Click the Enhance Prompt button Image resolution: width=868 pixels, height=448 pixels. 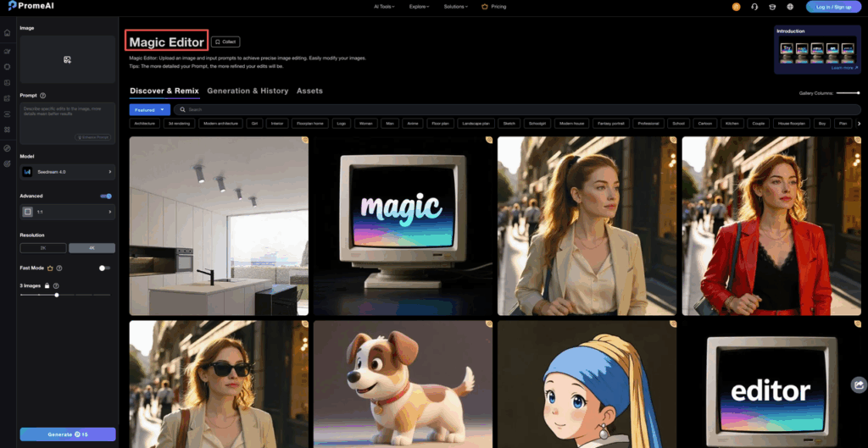tap(93, 137)
